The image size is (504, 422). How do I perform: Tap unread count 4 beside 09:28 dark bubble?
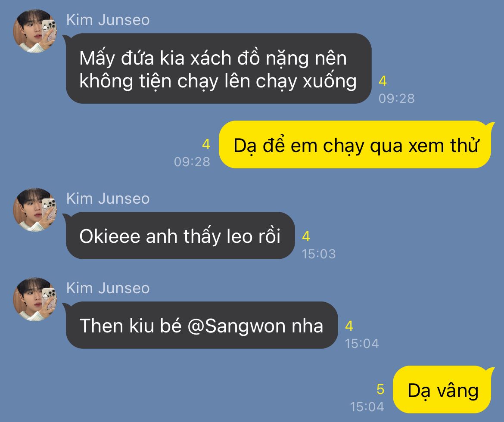[383, 81]
